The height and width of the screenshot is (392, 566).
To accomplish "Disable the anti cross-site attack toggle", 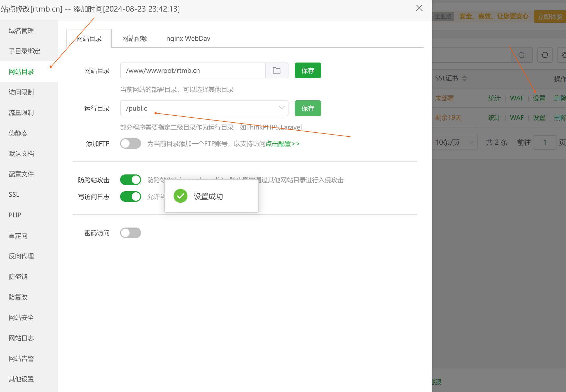I will click(131, 180).
